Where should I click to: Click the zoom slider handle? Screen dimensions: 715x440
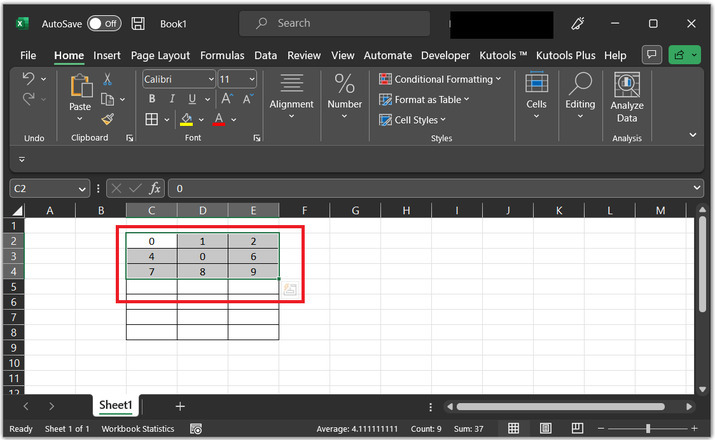(x=648, y=428)
